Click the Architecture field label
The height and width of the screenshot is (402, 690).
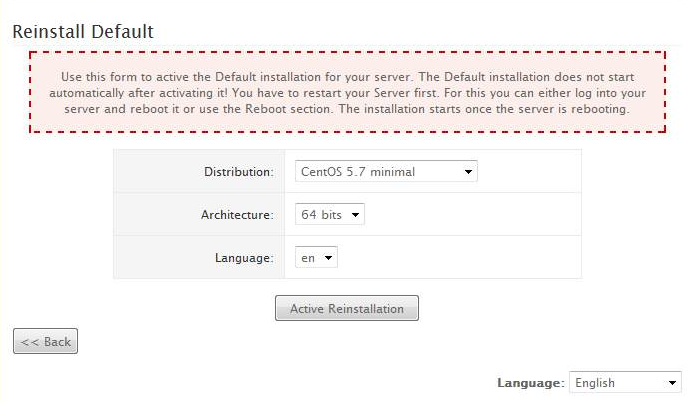(237, 215)
